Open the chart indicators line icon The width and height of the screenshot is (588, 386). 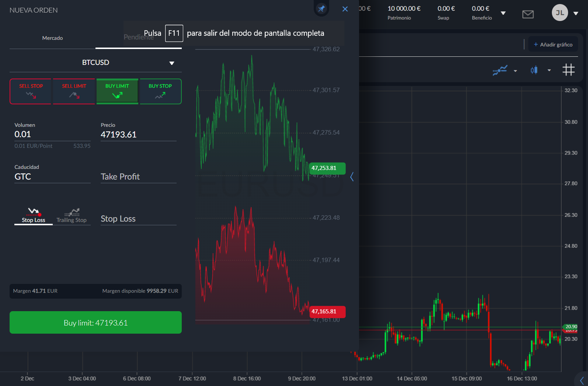click(500, 70)
